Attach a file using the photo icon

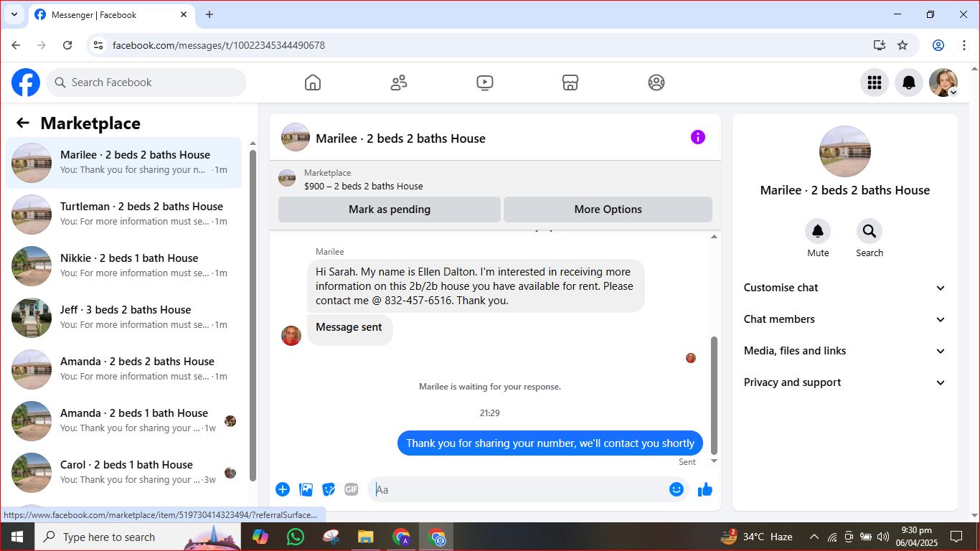(x=306, y=489)
